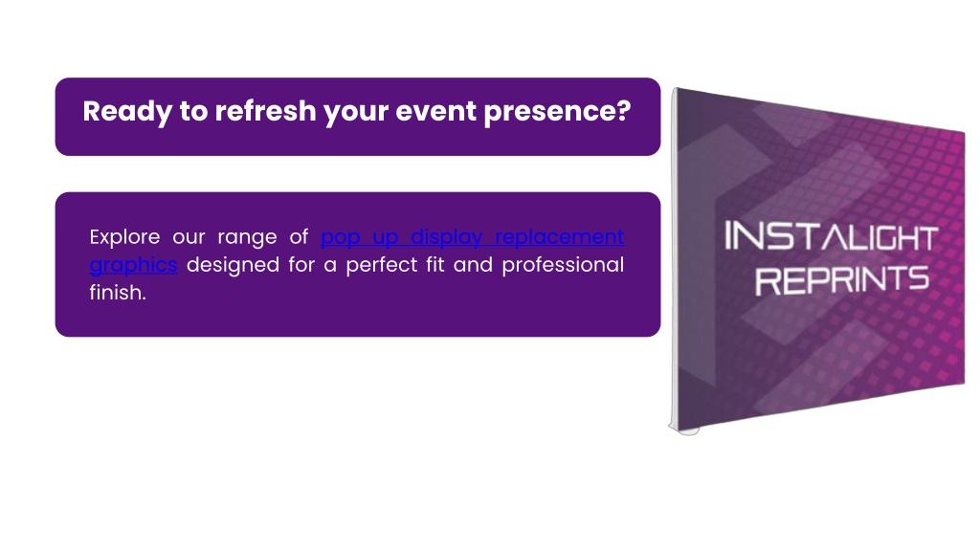Click the word "refresh" in the heading
Image resolution: width=980 pixels, height=551 pixels.
tap(265, 111)
